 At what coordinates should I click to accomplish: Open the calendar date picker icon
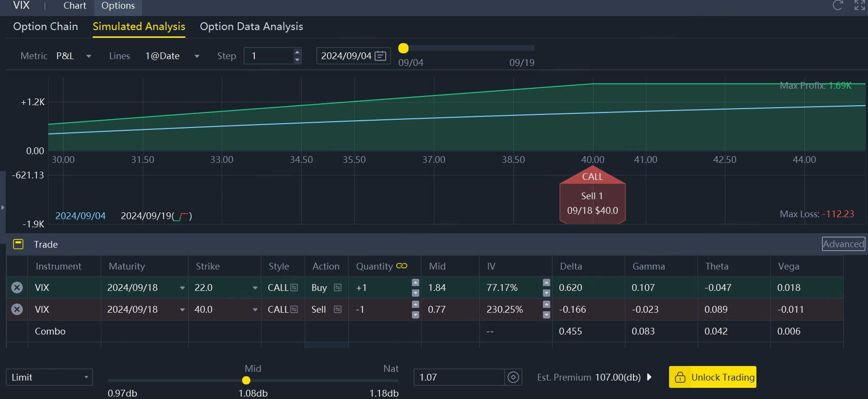pos(381,56)
